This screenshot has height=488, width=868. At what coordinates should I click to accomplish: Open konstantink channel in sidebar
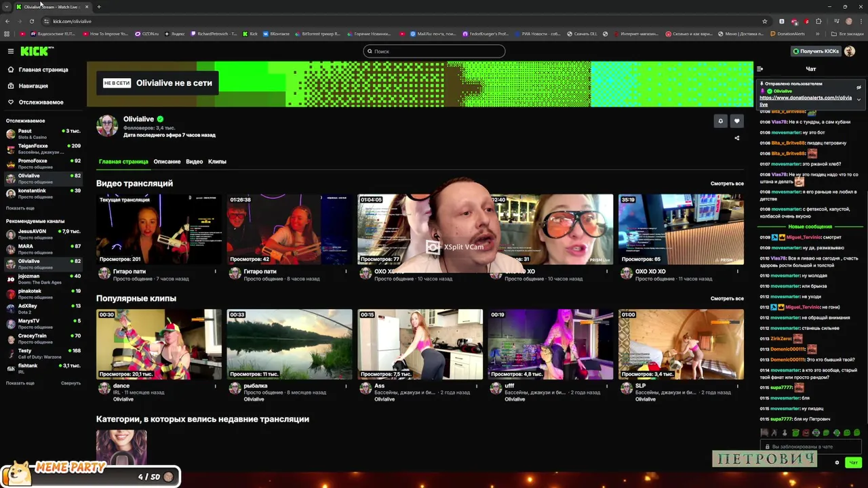tap(43, 193)
